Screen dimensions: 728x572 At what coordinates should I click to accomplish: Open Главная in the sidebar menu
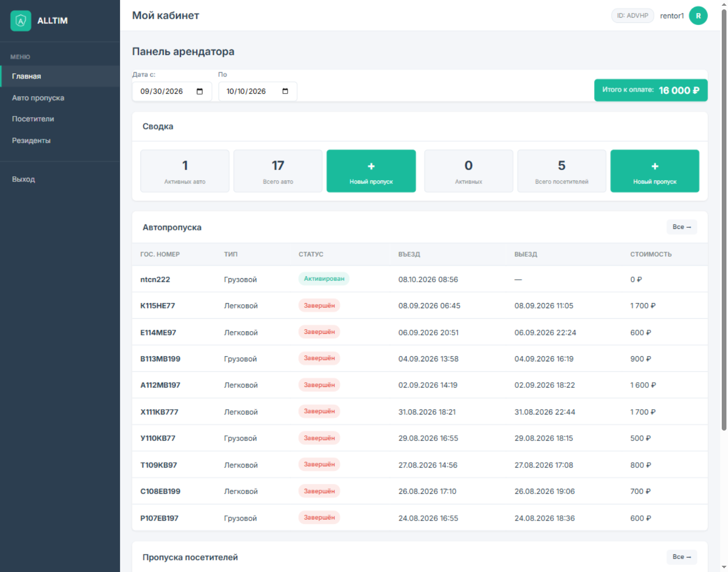coord(60,76)
